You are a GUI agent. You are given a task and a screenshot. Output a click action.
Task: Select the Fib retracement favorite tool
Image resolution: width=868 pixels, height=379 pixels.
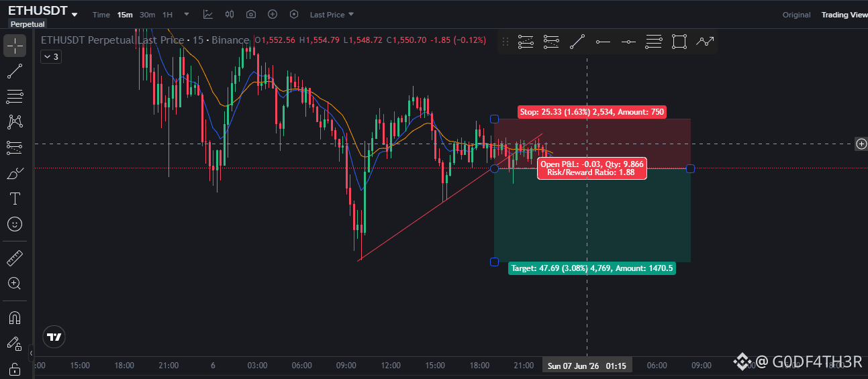point(526,42)
